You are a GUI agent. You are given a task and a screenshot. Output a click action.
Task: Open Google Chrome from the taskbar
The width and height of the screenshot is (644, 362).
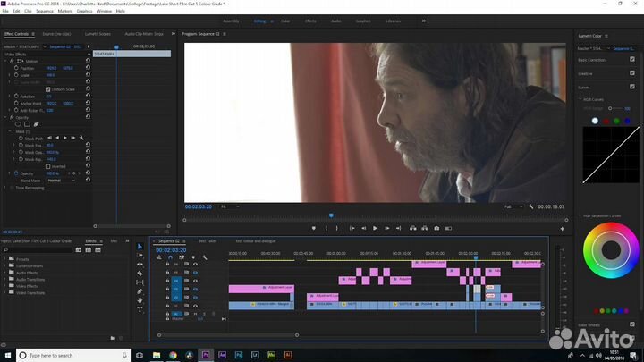[x=173, y=355]
